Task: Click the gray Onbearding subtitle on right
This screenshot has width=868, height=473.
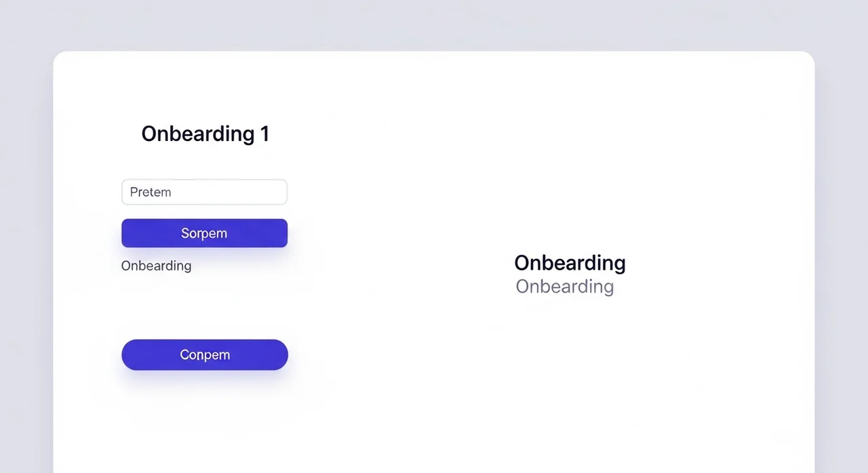Action: tap(564, 286)
